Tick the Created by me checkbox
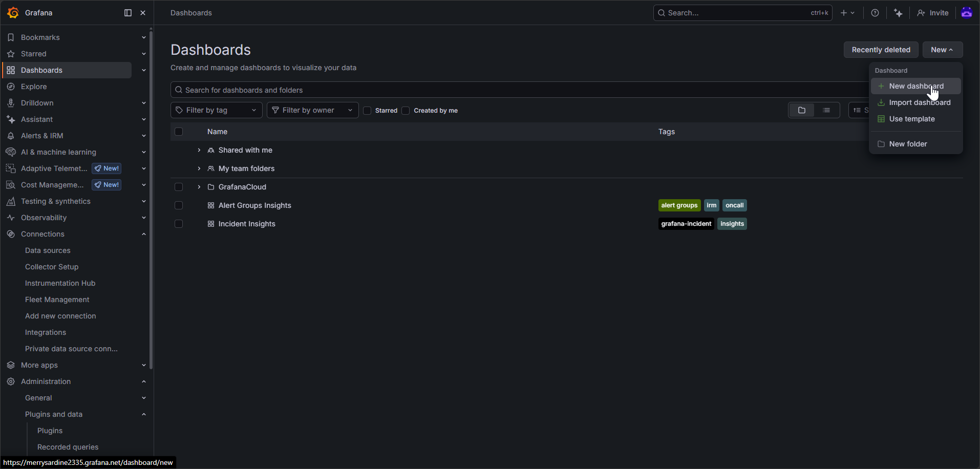Screen dimensions: 980x469 click(406, 111)
